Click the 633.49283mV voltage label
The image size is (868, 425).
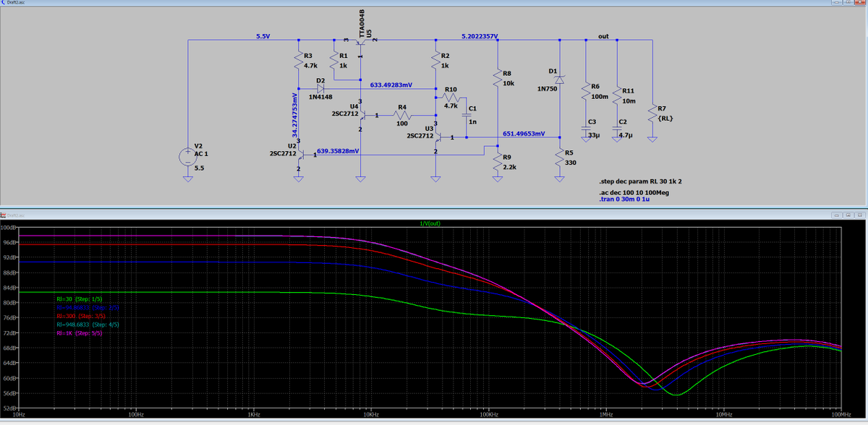(x=391, y=85)
